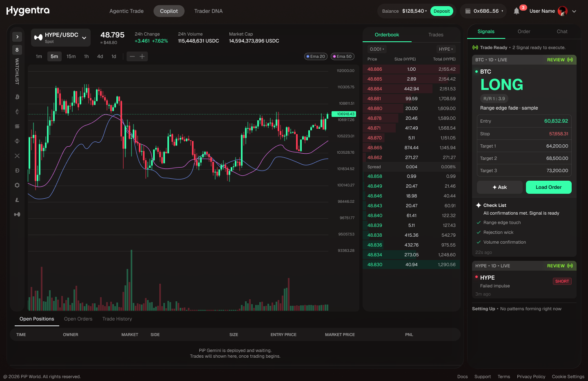588x381 pixels.
Task: Expand the user menu chevron
Action: (x=574, y=11)
